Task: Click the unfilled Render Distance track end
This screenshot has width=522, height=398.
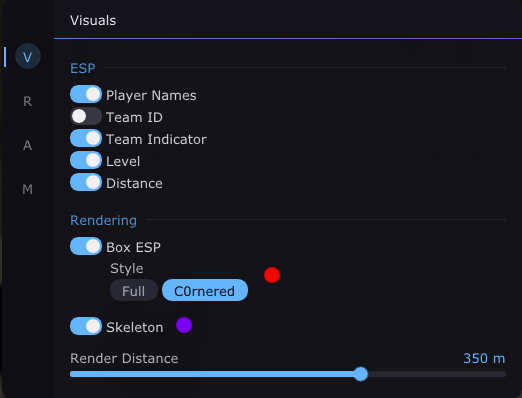Action: (499, 374)
